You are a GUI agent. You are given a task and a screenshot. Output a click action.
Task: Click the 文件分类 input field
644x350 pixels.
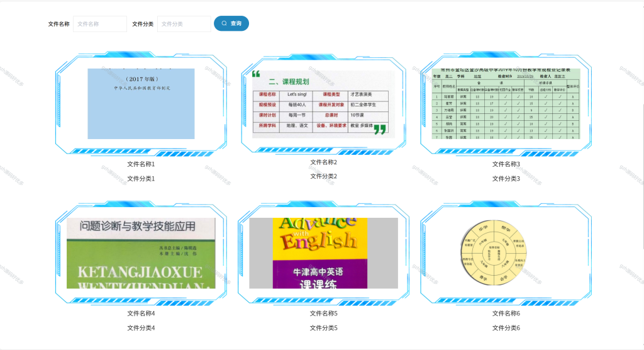[x=184, y=24]
